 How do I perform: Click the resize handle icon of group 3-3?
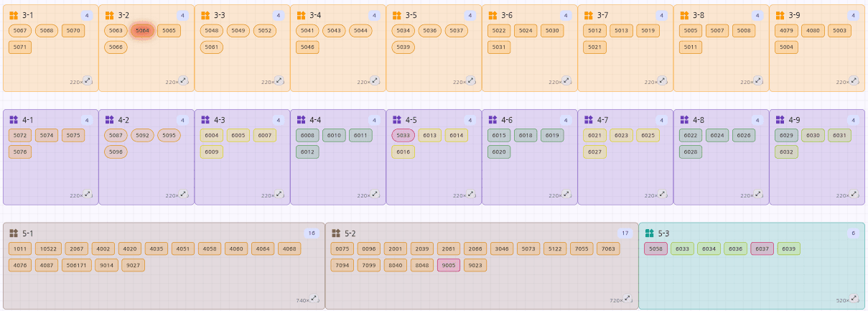point(279,80)
